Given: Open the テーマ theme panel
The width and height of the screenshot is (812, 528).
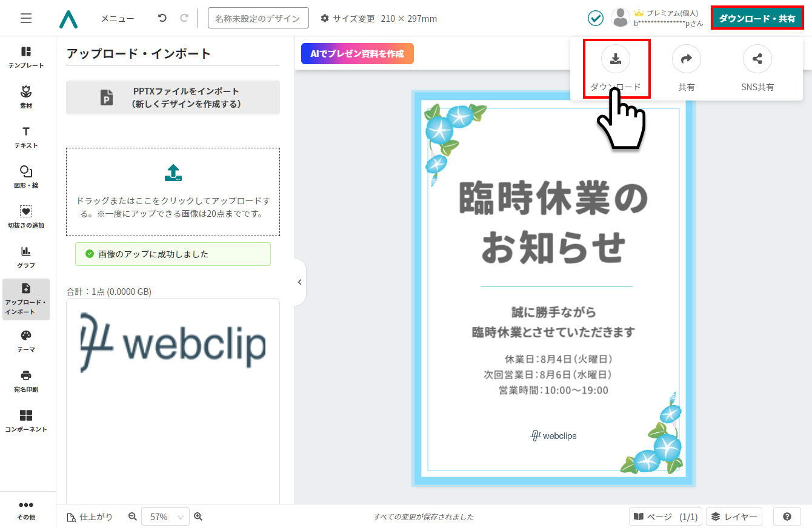Looking at the screenshot, I should pos(26,342).
